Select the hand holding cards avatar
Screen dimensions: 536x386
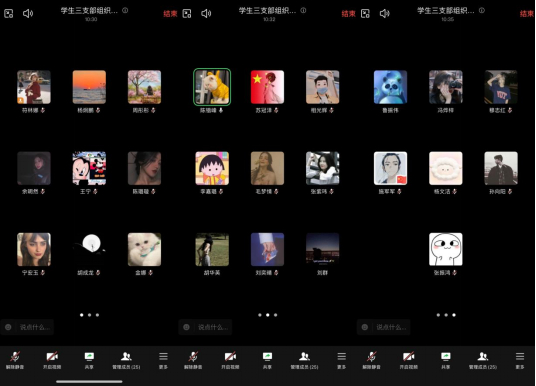click(267, 250)
